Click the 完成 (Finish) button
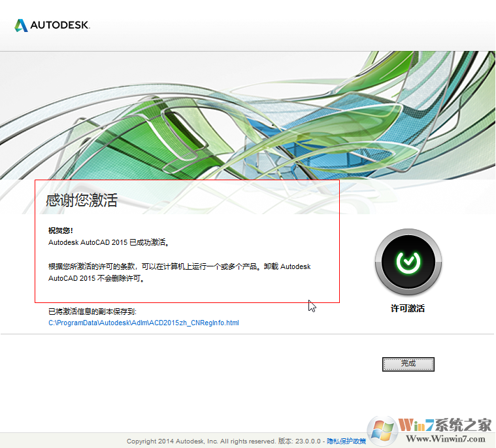The width and height of the screenshot is (496, 448). [x=408, y=364]
